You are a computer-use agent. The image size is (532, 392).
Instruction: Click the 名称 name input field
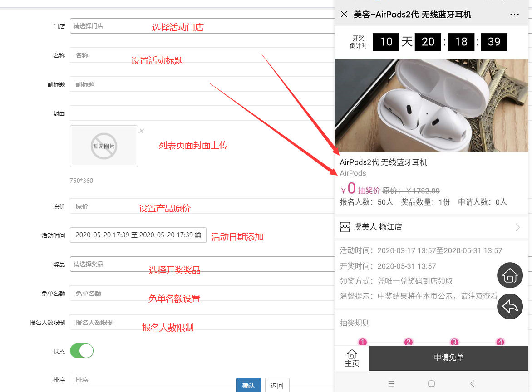click(202, 55)
